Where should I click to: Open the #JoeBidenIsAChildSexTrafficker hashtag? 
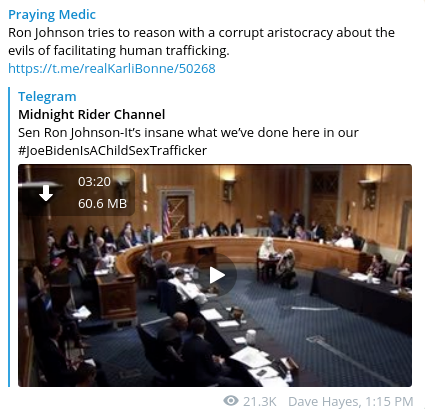112,150
